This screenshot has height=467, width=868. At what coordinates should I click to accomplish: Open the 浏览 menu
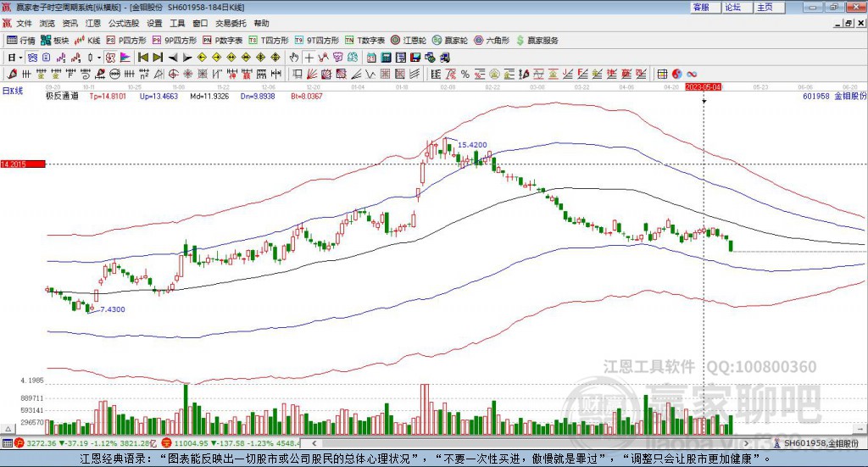coord(47,23)
